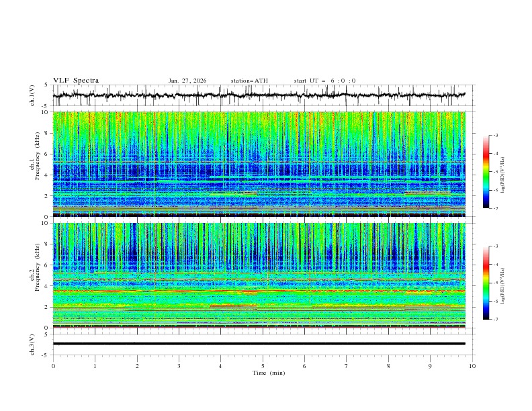Screen dimensions: 532x411
Task: Click time axis tick label "3"
Action: tap(179, 366)
